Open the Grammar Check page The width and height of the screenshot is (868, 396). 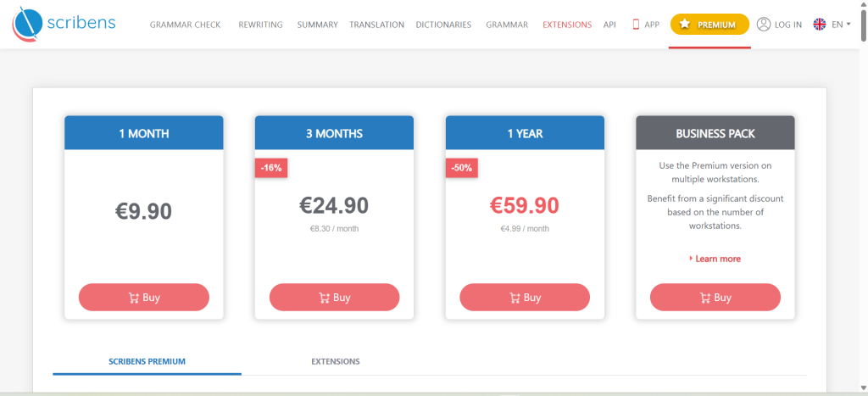(185, 25)
